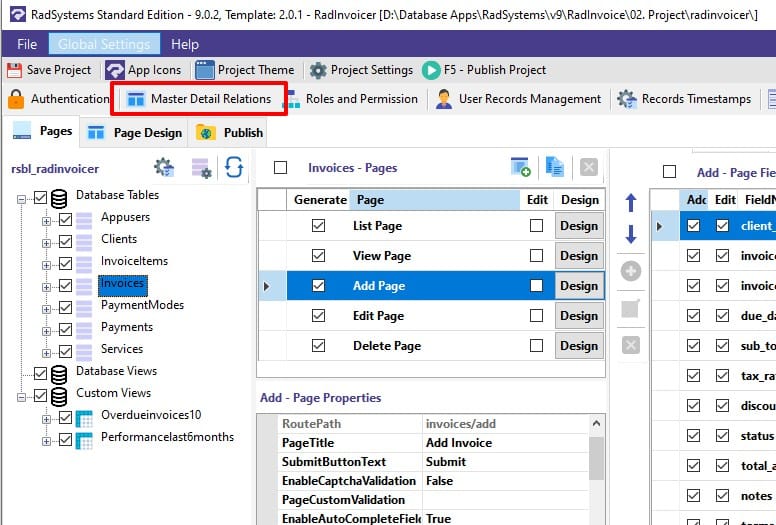
Task: Open the File menu
Action: [x=27, y=45]
